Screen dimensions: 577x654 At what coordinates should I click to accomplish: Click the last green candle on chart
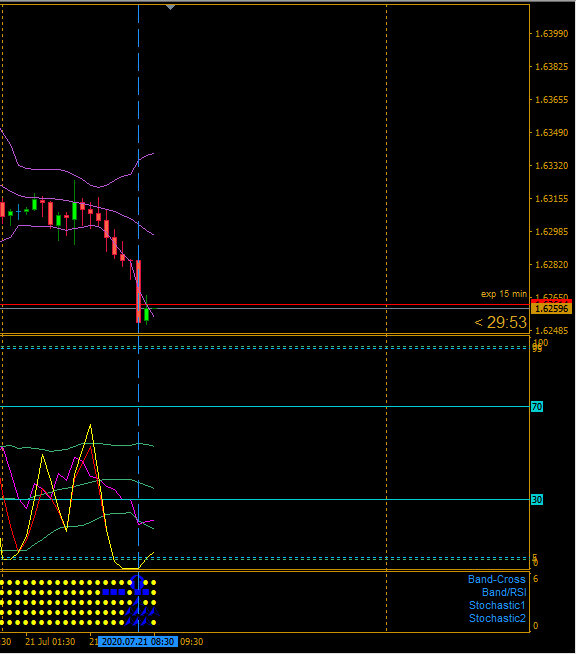(146, 314)
